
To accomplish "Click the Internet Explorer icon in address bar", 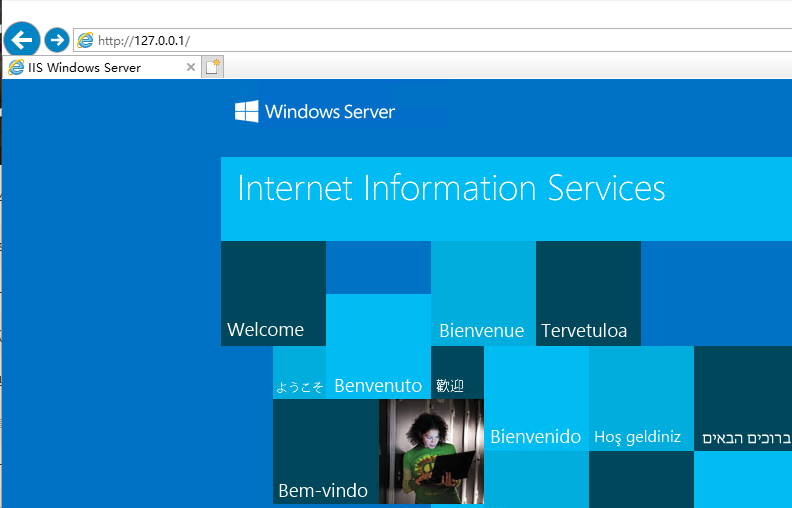I will (85, 40).
